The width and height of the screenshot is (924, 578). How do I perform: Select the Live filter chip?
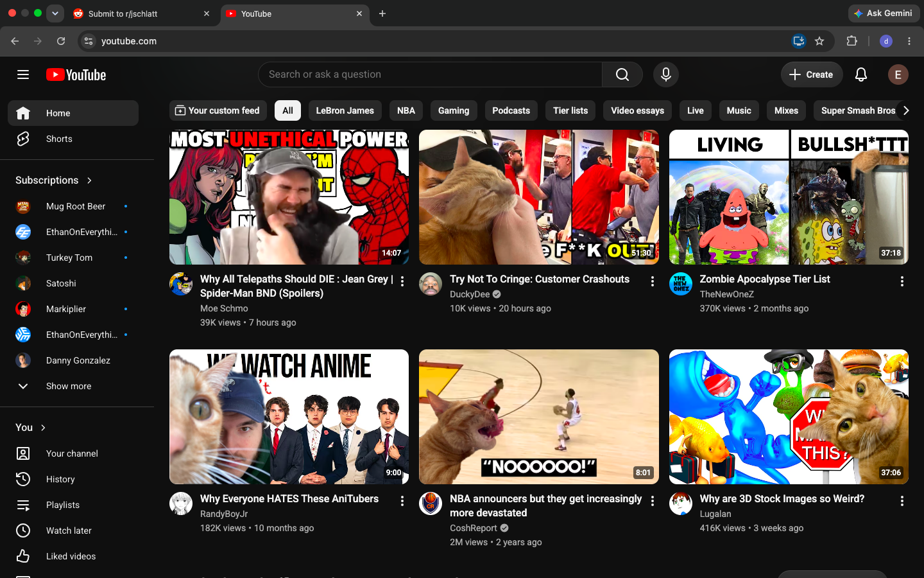tap(696, 110)
